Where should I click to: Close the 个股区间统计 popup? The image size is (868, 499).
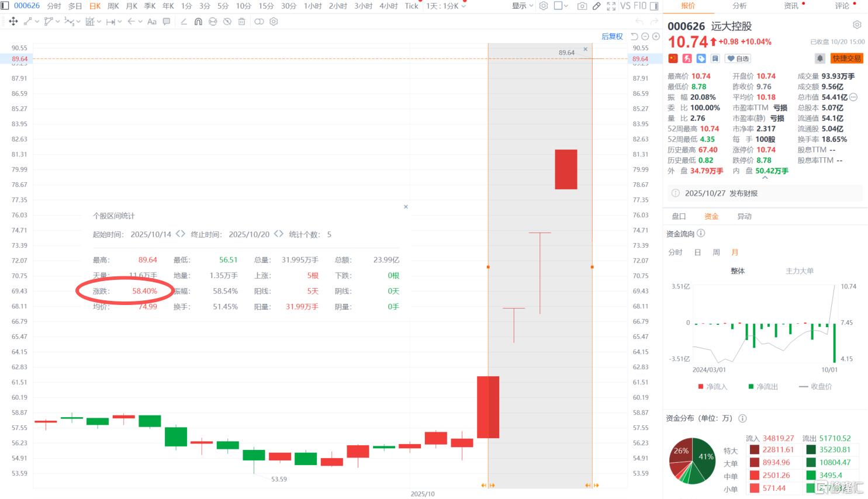[x=406, y=207]
